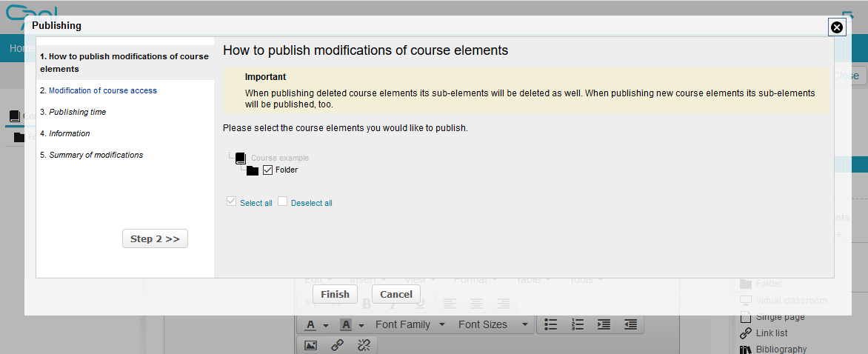Click the decrease indent icon
The width and height of the screenshot is (868, 354).
pos(630,324)
